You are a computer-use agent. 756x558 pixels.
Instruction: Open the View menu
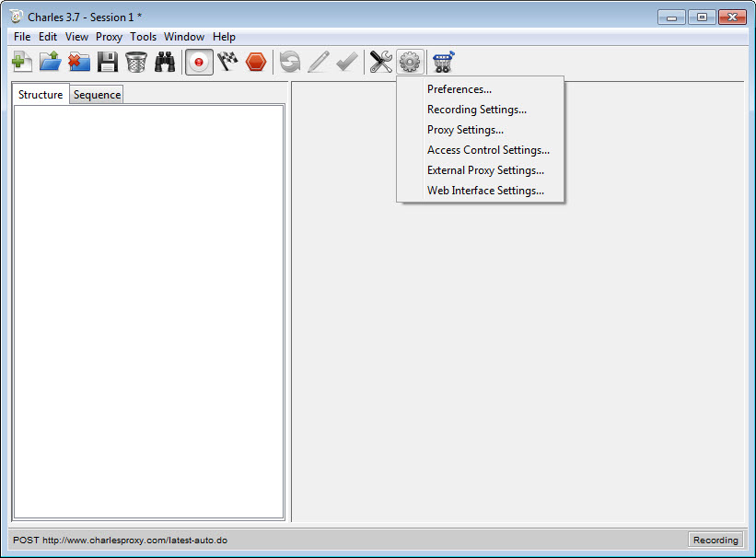(x=76, y=37)
